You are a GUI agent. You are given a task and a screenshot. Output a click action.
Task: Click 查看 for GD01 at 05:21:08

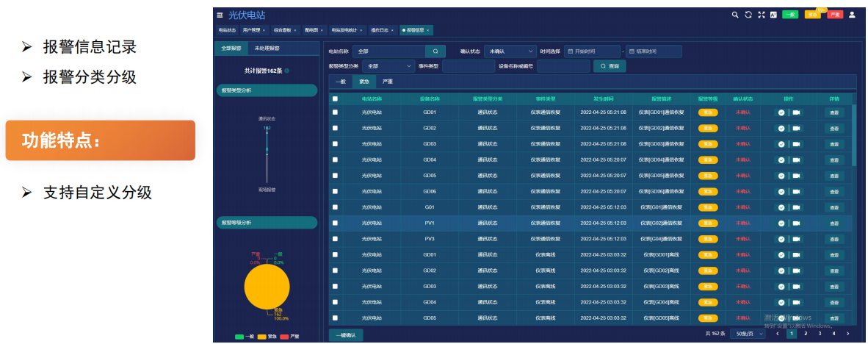834,112
